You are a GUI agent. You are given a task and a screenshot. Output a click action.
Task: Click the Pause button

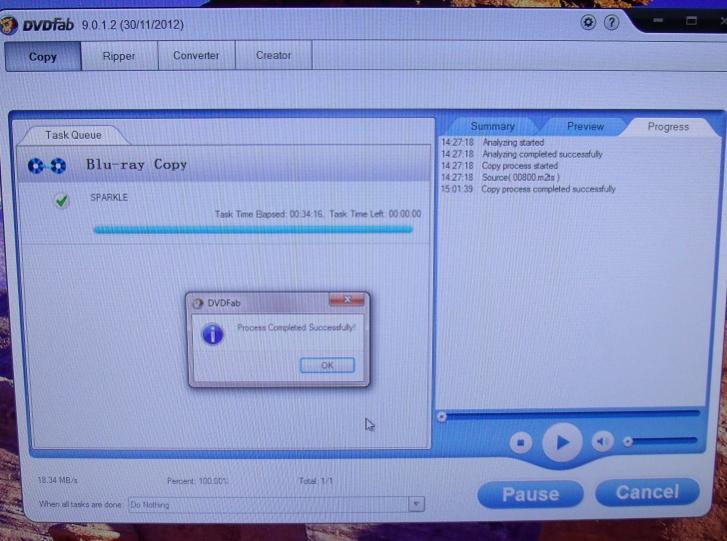[x=530, y=494]
